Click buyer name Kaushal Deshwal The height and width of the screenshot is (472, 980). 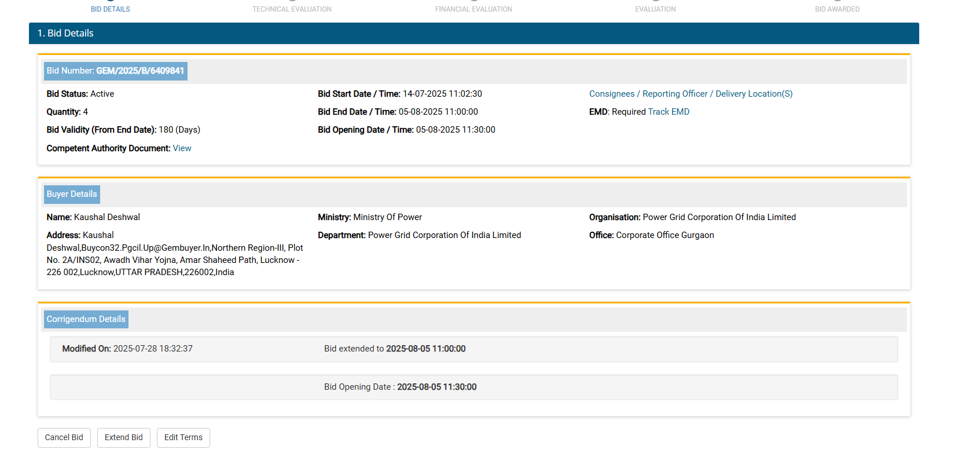tap(107, 217)
